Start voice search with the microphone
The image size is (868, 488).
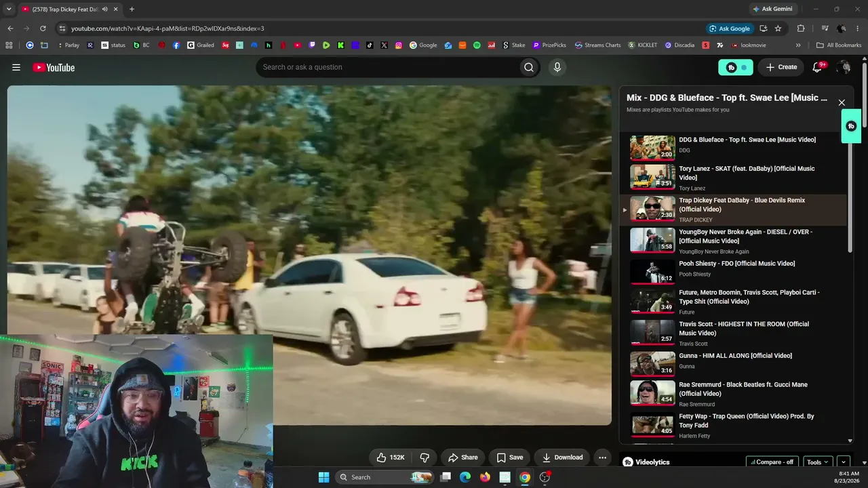(x=557, y=67)
